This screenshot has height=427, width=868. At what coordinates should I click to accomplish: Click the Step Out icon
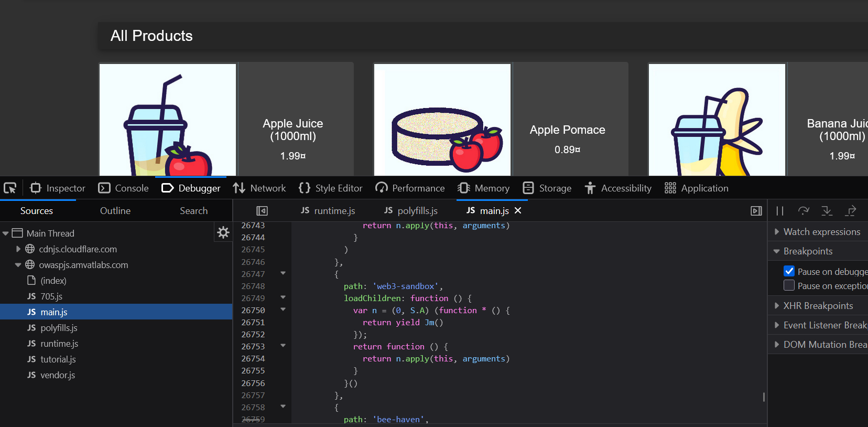tap(851, 211)
